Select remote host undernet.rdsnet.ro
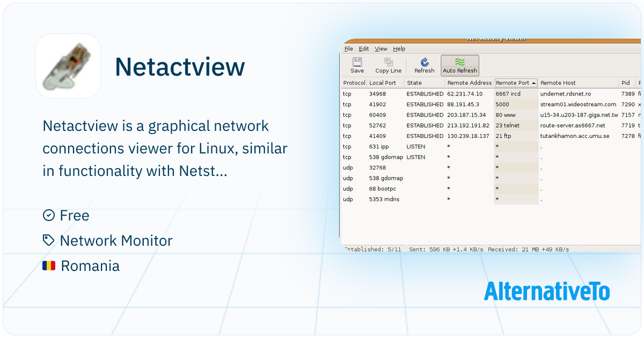The height and width of the screenshot is (338, 644). pos(566,94)
